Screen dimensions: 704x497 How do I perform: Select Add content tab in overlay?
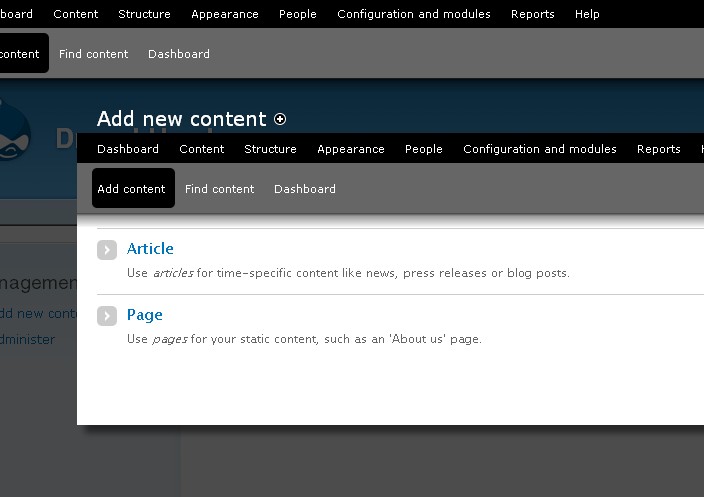(133, 189)
